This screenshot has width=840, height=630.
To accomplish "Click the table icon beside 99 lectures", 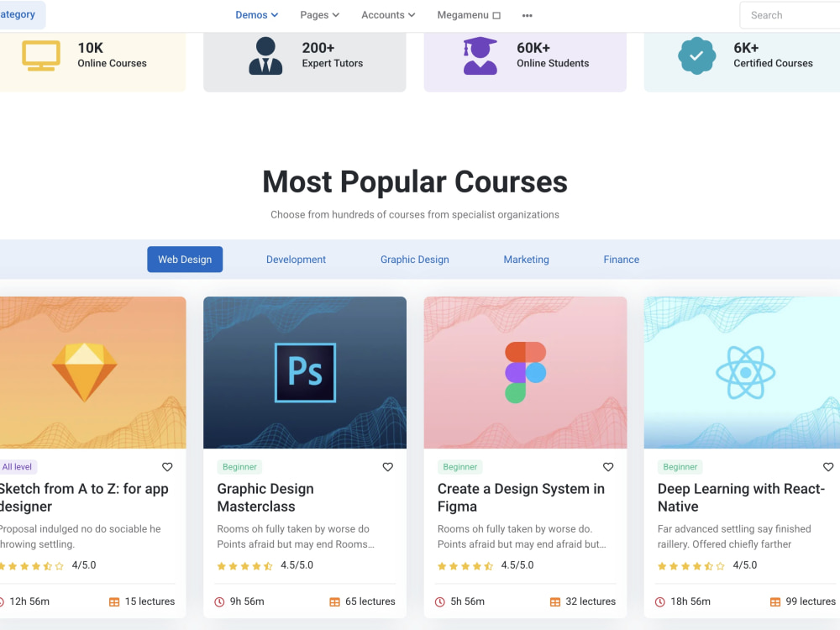I will [x=775, y=601].
